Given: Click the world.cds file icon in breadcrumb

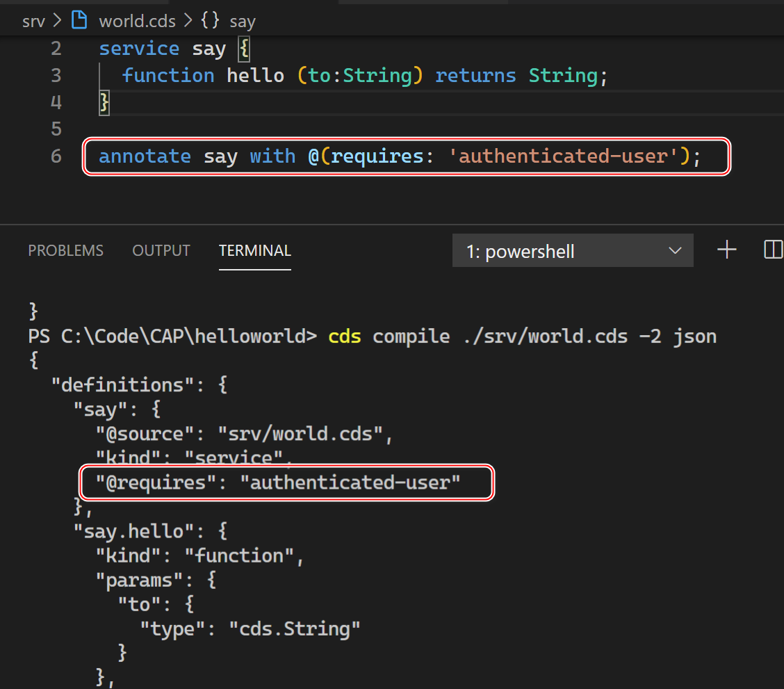Looking at the screenshot, I should pyautogui.click(x=79, y=20).
